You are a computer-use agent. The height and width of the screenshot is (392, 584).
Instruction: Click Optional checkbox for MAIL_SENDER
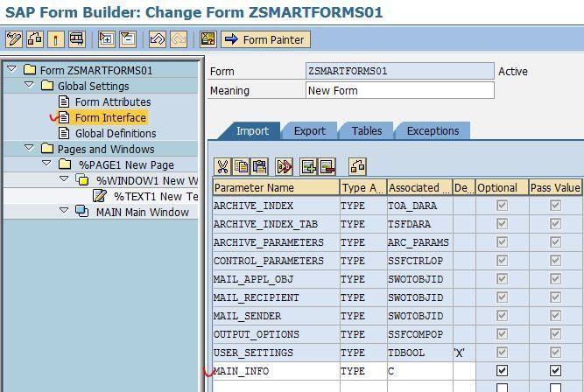[502, 316]
